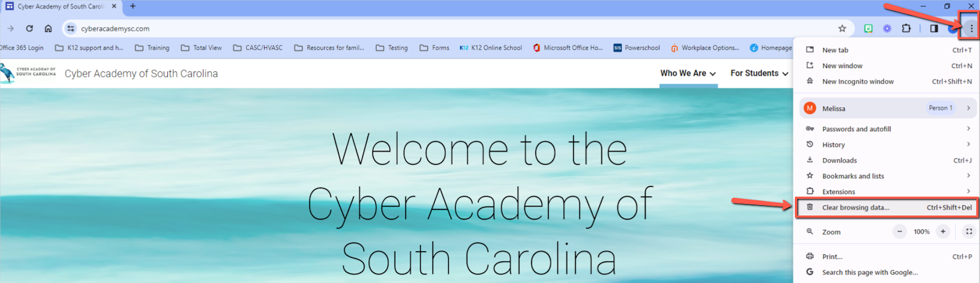
Task: Click the Chrome three-dot menu button
Action: [x=971, y=28]
